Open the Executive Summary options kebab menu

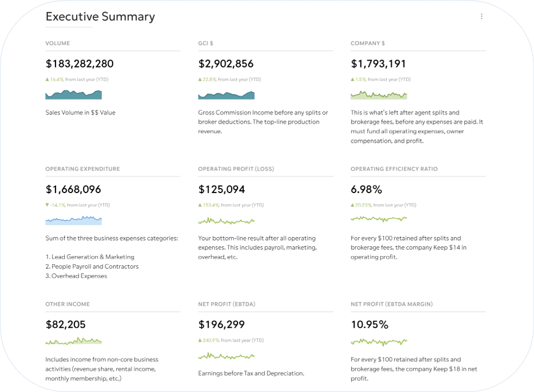[x=482, y=16]
